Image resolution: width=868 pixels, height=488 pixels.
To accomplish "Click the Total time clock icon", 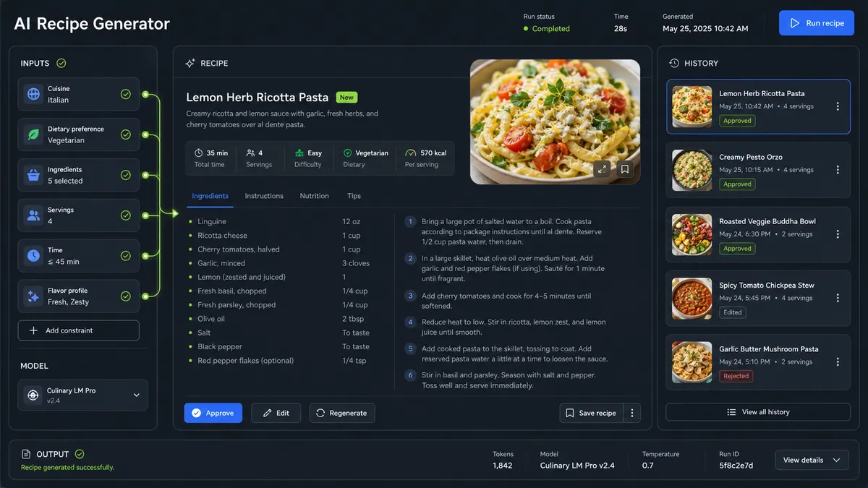I will [x=198, y=153].
